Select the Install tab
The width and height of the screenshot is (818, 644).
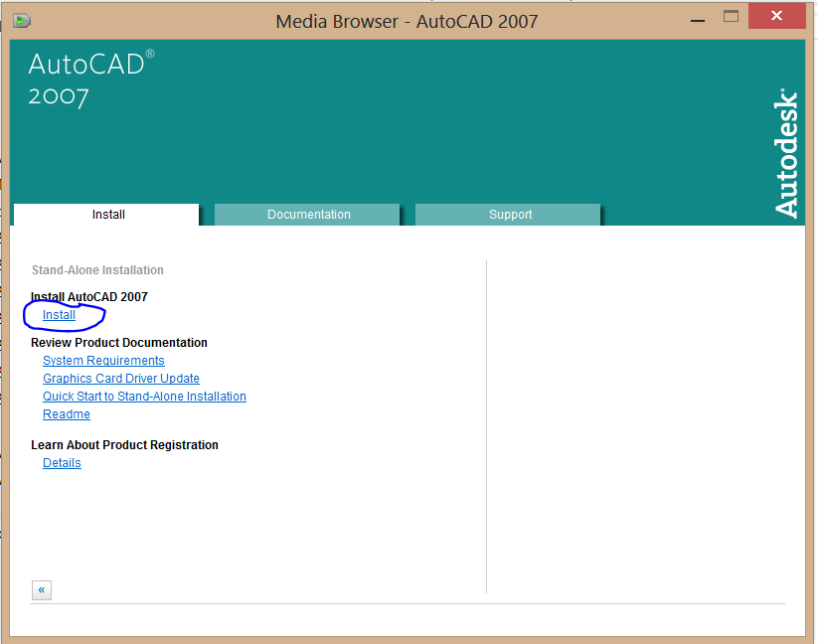point(106,215)
